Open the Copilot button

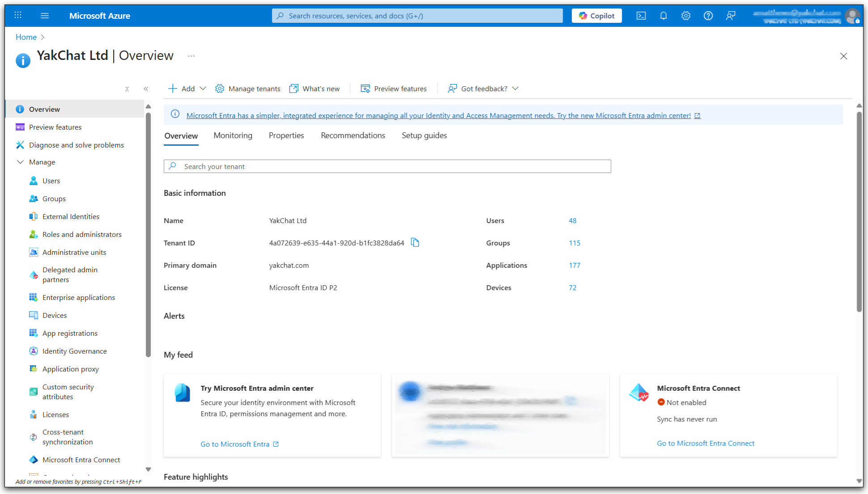596,16
